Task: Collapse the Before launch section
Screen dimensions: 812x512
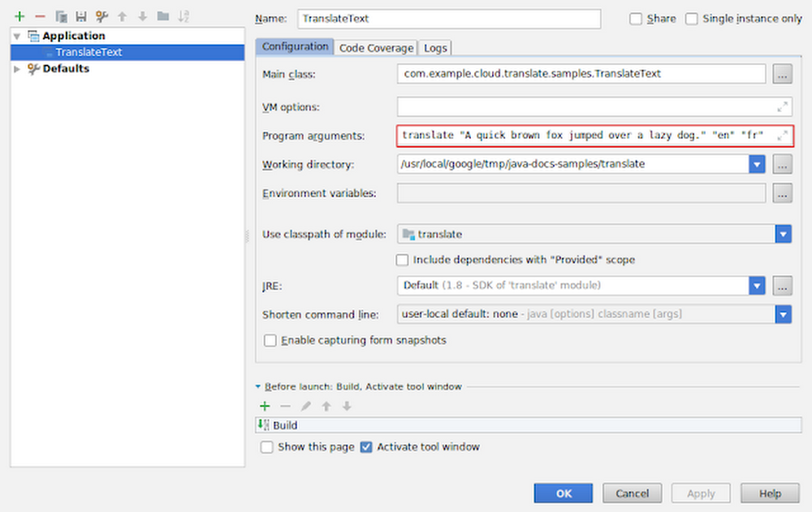Action: 257,387
